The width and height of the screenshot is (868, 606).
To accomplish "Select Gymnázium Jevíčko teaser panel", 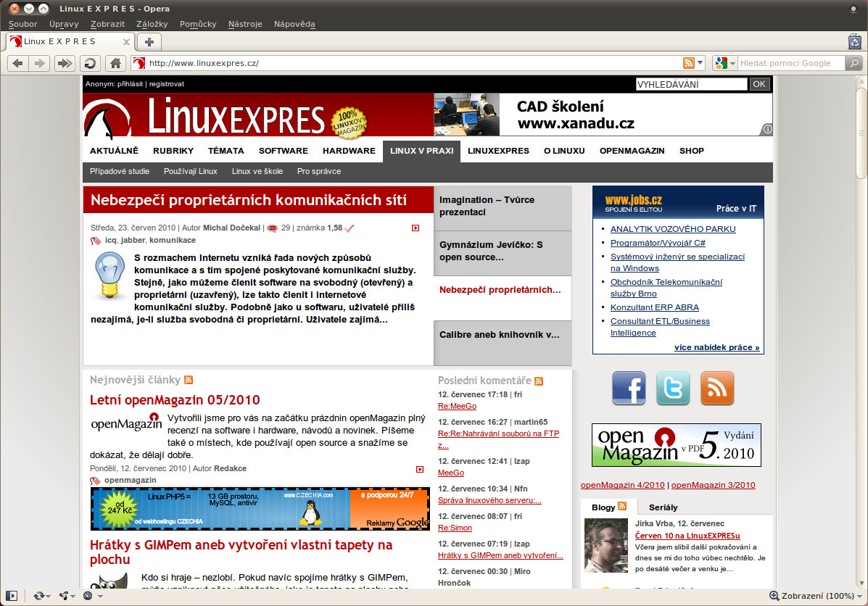I will pyautogui.click(x=502, y=253).
